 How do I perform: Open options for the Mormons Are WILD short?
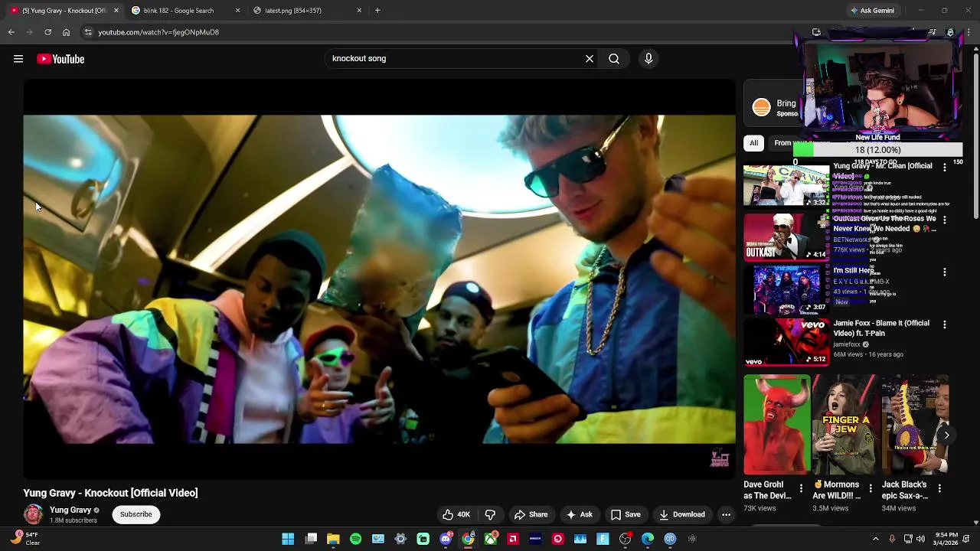[871, 488]
